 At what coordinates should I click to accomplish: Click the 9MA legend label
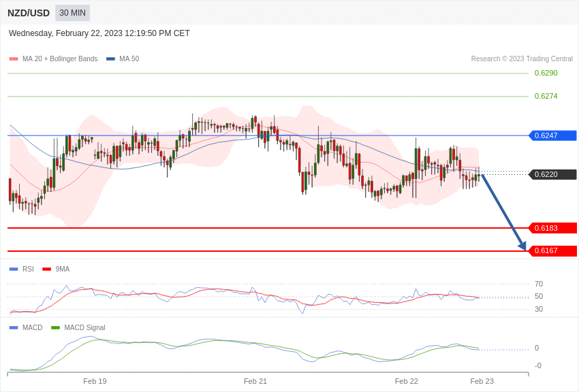tap(63, 269)
